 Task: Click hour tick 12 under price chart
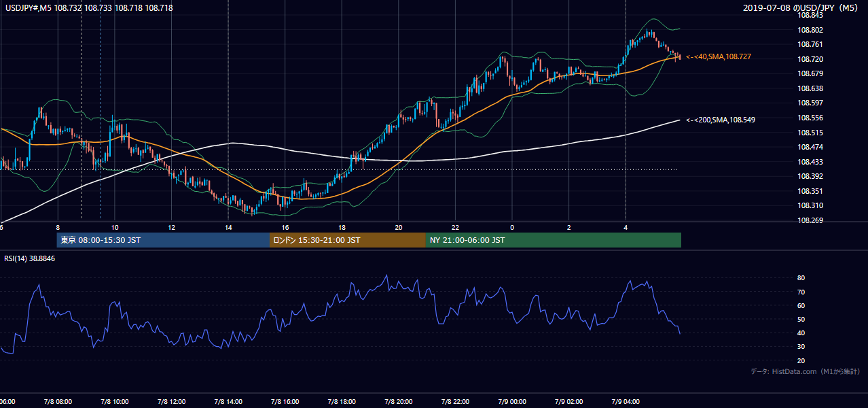point(172,227)
